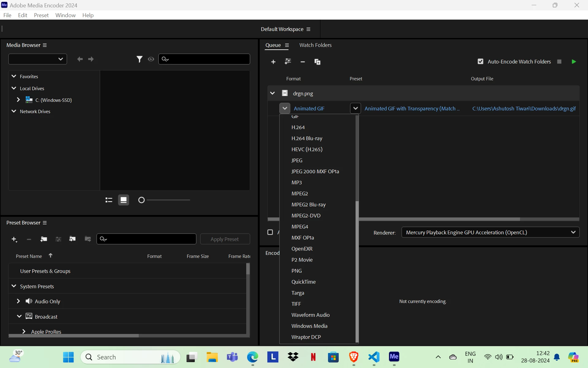Collapse the Broadcast preset group
Viewport: 588px width, 368px height.
pyautogui.click(x=19, y=316)
